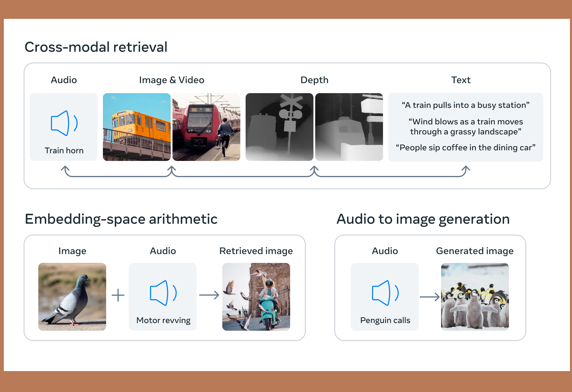Click the Train horn speaker icon
572x392 pixels.
coord(64,123)
